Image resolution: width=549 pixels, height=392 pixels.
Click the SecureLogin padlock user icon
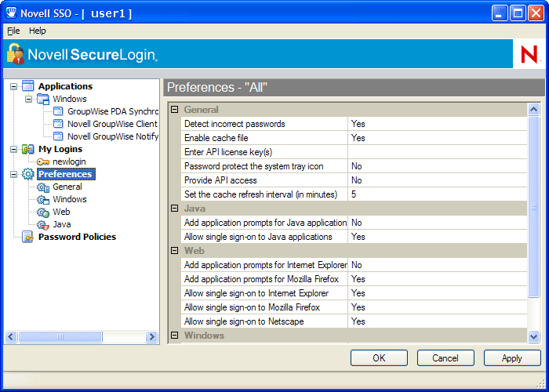(16, 53)
